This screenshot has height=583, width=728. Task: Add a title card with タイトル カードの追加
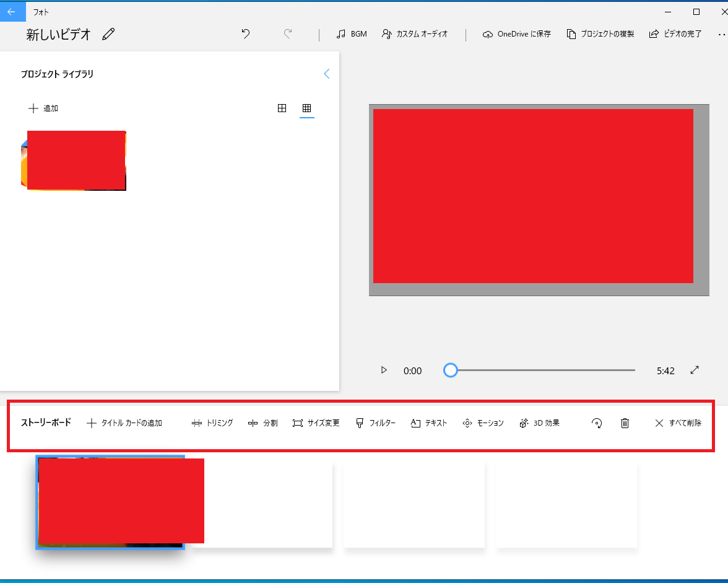(124, 423)
